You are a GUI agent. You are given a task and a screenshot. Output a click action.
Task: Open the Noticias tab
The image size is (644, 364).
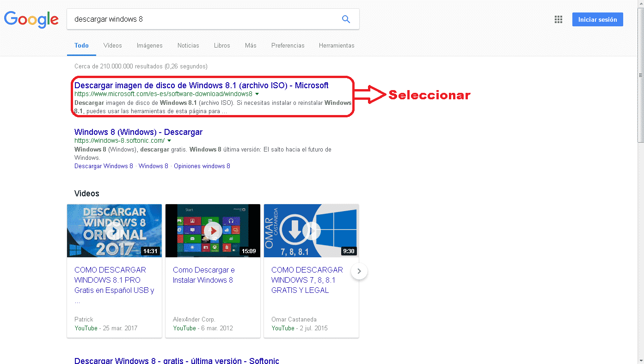point(188,46)
